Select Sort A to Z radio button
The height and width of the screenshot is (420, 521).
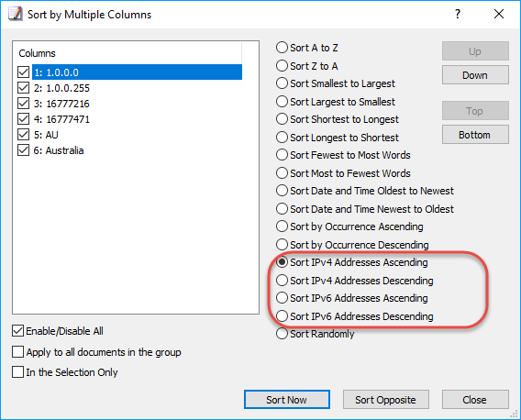pyautogui.click(x=282, y=48)
